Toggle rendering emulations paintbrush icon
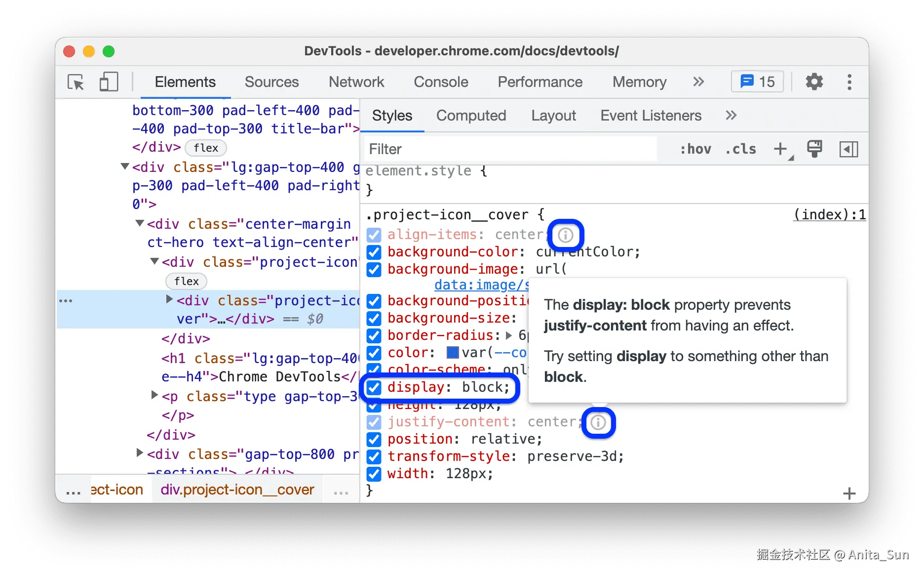The image size is (924, 576). (814, 149)
